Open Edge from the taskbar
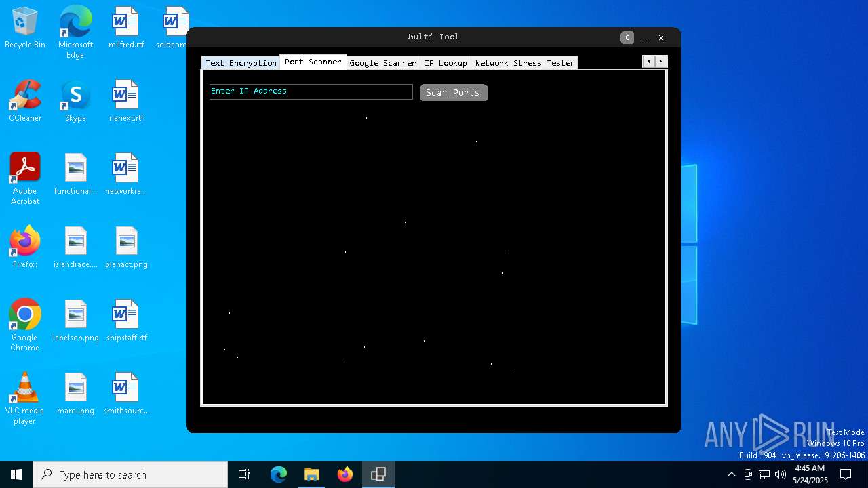The image size is (868, 488). click(279, 474)
